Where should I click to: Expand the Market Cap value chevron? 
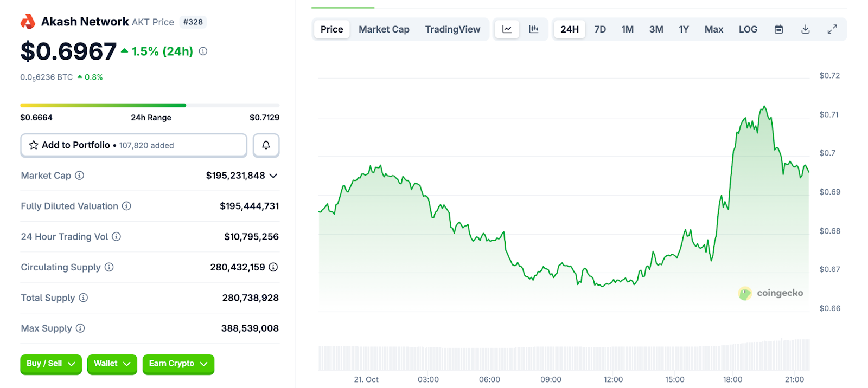point(273,176)
